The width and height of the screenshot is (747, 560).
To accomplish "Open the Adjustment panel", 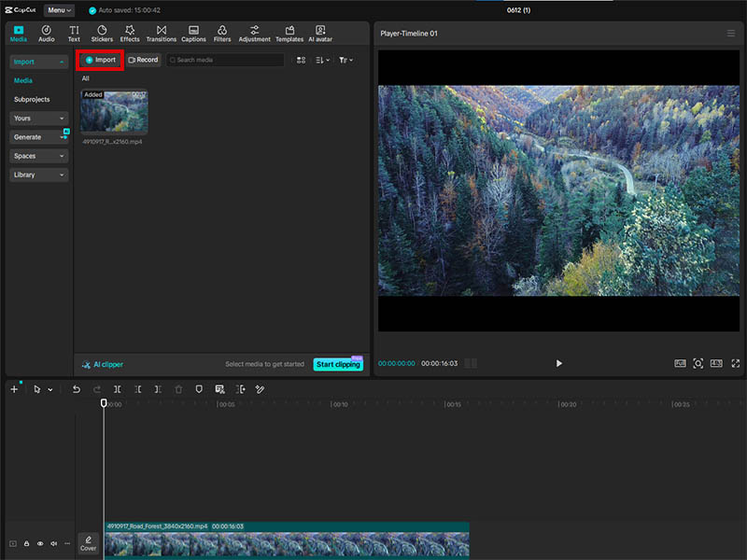I will [254, 34].
